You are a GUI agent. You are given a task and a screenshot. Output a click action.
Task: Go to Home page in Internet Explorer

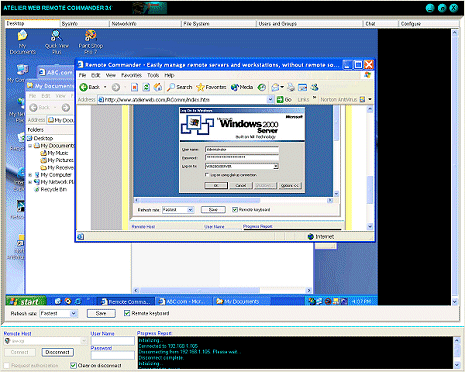[158, 87]
